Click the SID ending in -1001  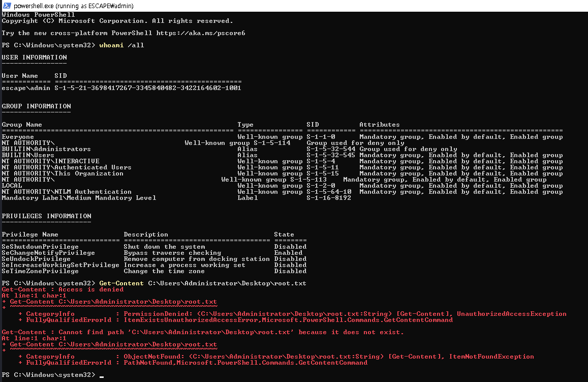tap(148, 88)
